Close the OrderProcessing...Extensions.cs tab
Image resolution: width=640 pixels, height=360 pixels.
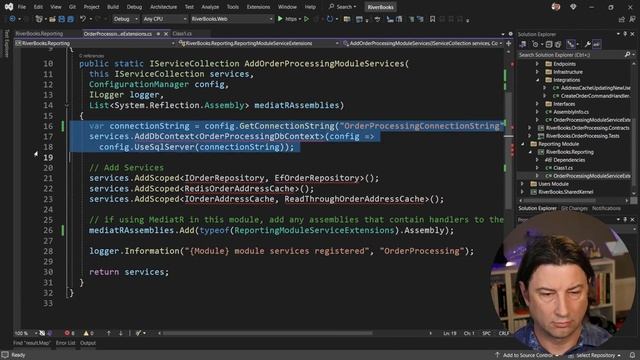click(x=166, y=34)
